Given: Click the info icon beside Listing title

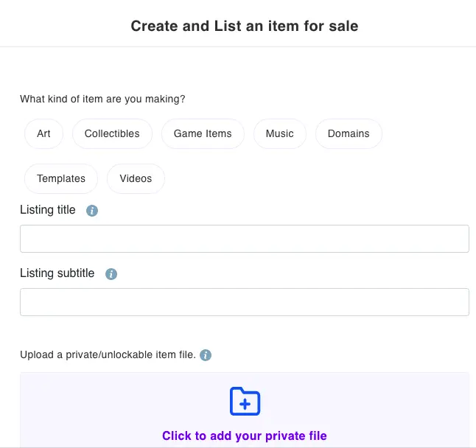Looking at the screenshot, I should [x=92, y=210].
